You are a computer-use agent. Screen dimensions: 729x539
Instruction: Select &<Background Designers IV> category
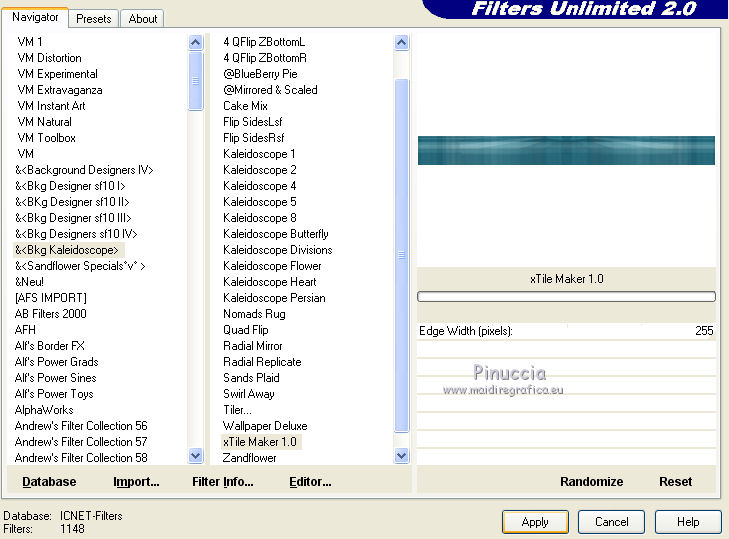(x=84, y=170)
